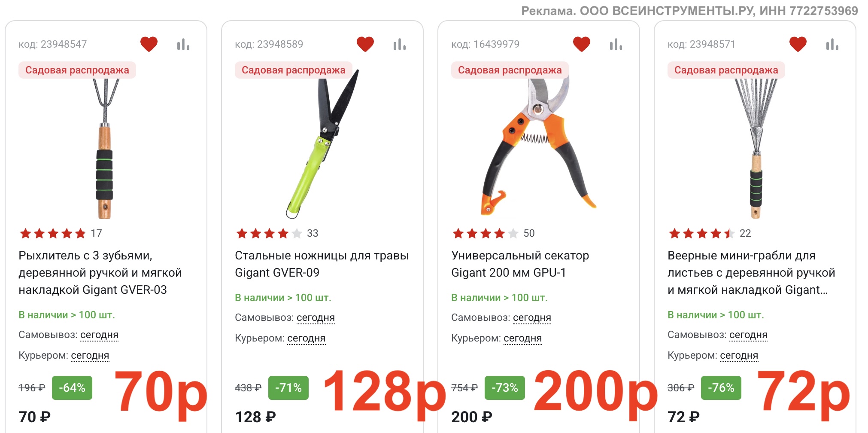View orange pruner GPU-1 product photo
This screenshot has width=868, height=433.
539,146
